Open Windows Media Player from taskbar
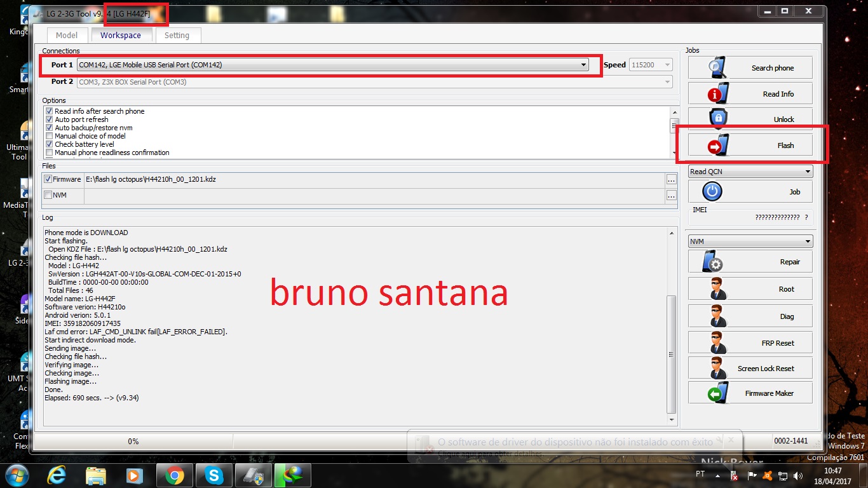Screen dimensions: 868x488 (x=135, y=475)
